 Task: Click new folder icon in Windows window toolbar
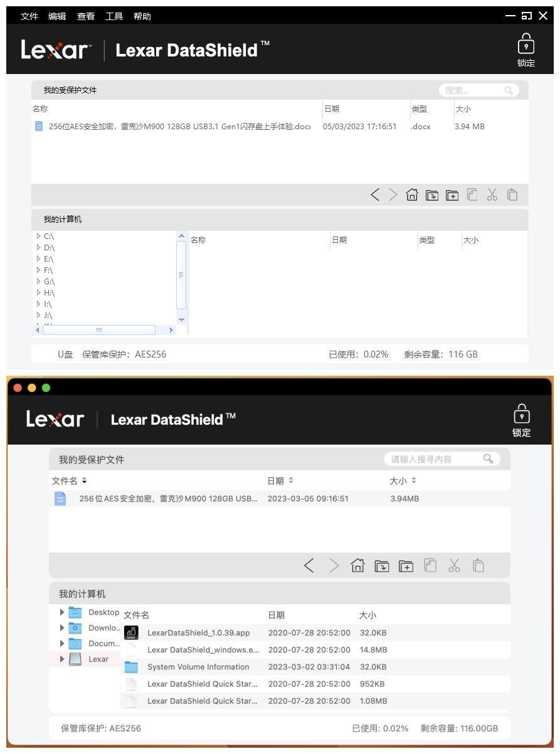pyautogui.click(x=452, y=195)
